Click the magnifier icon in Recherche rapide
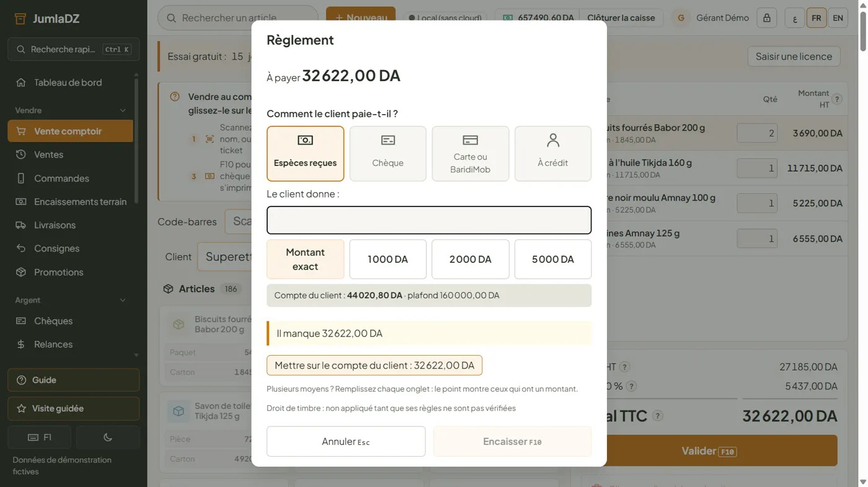 pyautogui.click(x=21, y=50)
